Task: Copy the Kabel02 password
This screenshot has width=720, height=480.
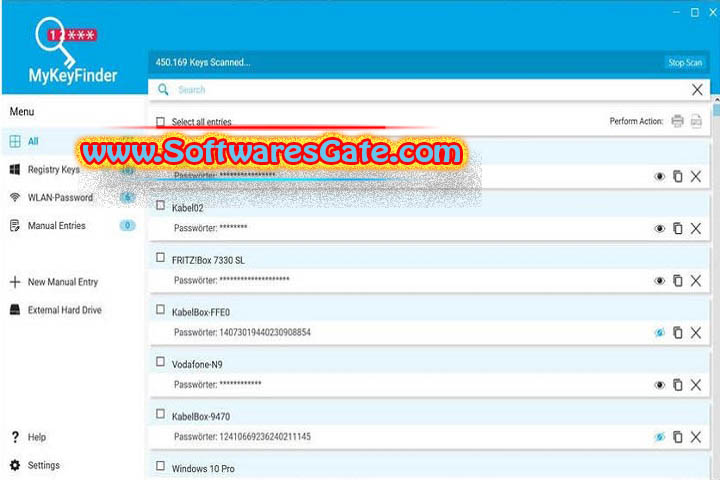Action: click(x=678, y=228)
